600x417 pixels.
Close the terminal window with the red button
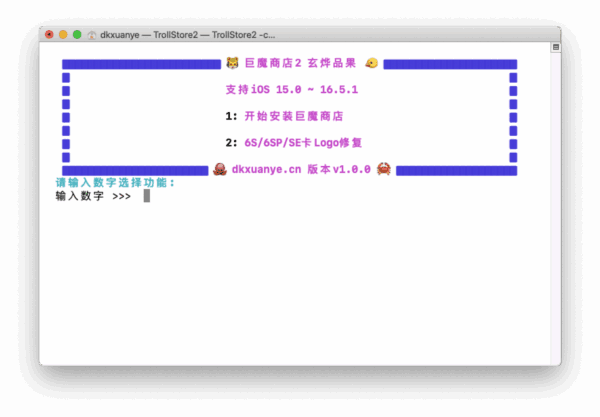pos(48,34)
